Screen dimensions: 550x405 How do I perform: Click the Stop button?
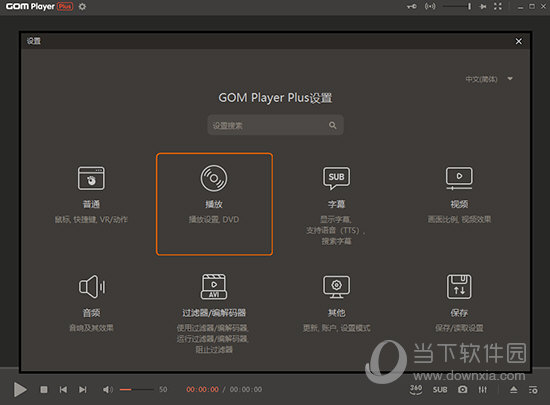44,390
